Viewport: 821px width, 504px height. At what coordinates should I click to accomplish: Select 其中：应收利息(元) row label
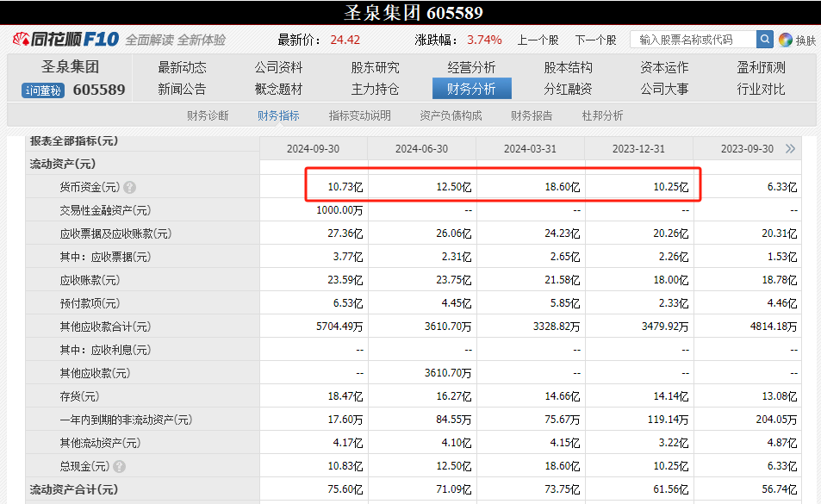click(x=105, y=350)
